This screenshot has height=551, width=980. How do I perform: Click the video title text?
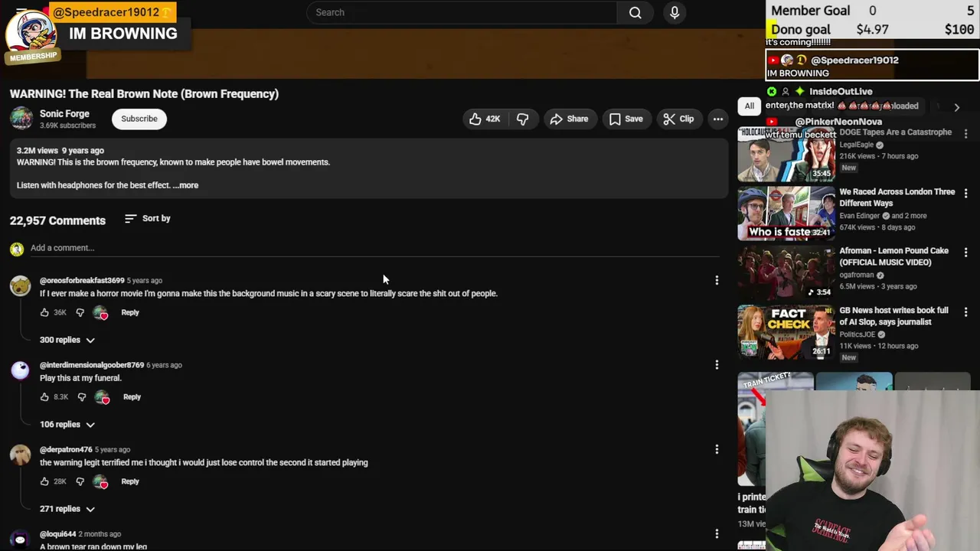click(144, 94)
